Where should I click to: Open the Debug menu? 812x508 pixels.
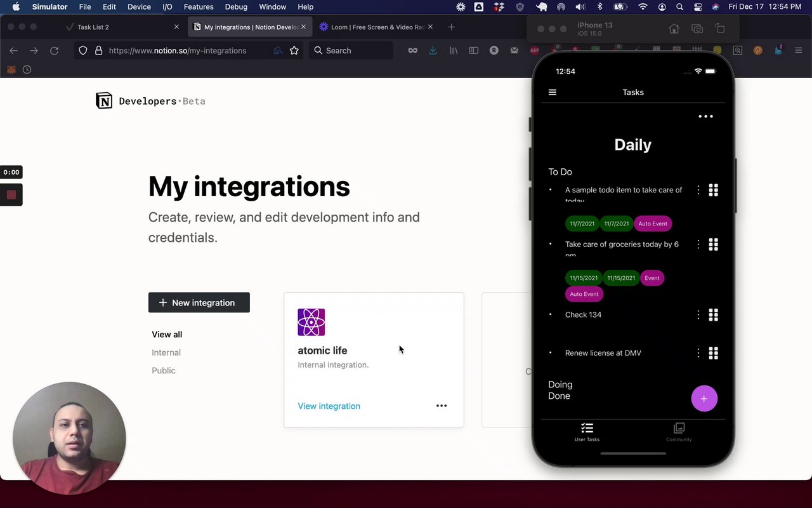[x=236, y=7]
